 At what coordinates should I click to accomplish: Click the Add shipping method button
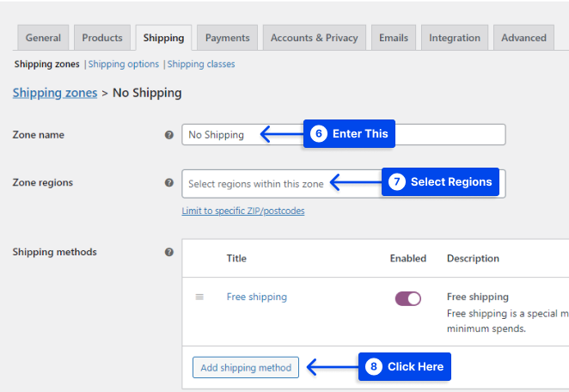point(246,367)
